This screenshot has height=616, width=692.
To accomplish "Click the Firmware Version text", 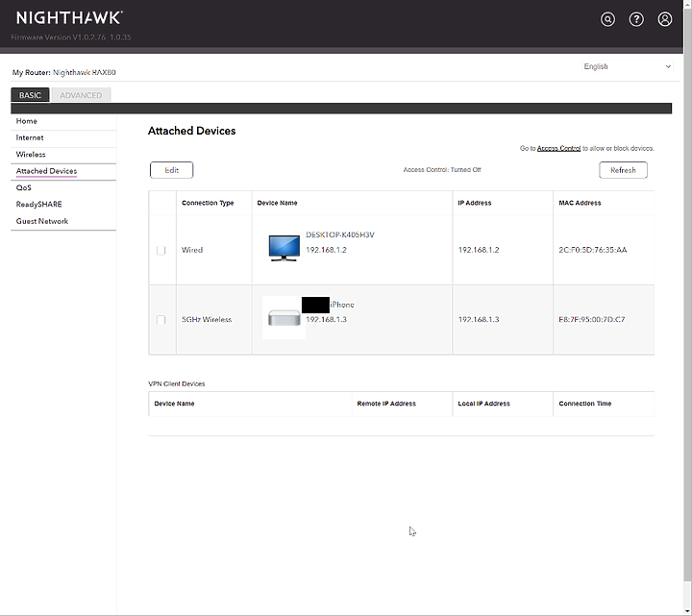I will (x=71, y=37).
